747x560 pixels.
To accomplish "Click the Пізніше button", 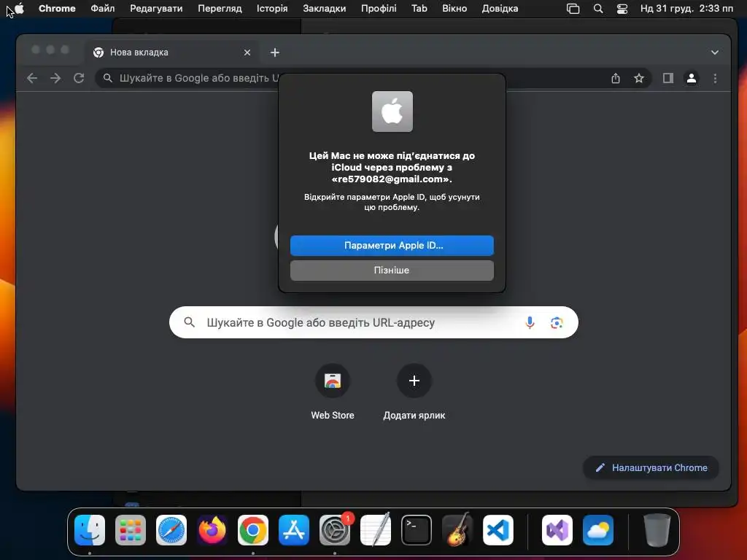I will 392,271.
